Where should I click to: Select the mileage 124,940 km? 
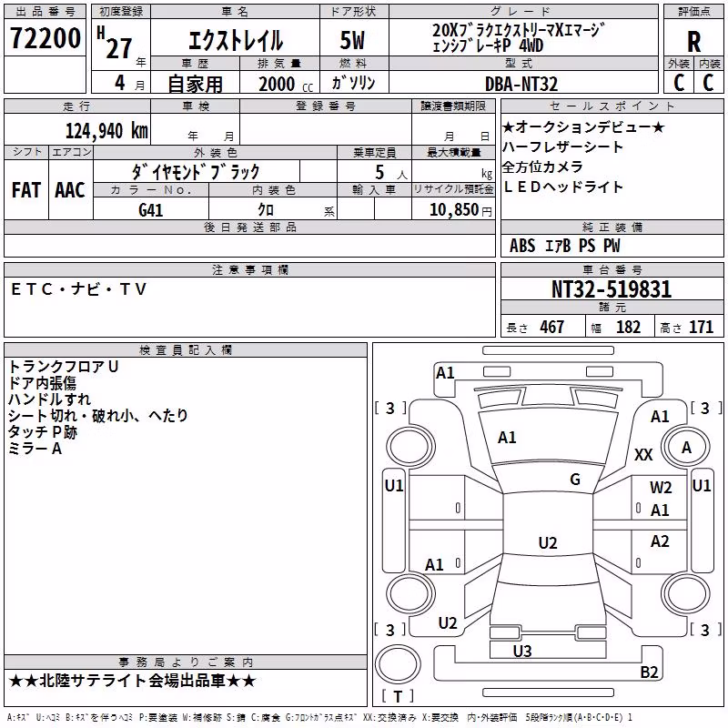pyautogui.click(x=106, y=131)
